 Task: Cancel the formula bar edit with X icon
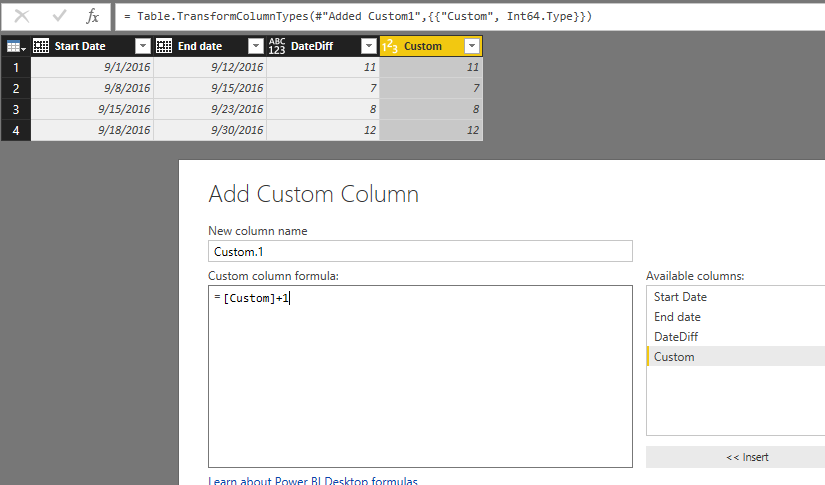point(22,16)
